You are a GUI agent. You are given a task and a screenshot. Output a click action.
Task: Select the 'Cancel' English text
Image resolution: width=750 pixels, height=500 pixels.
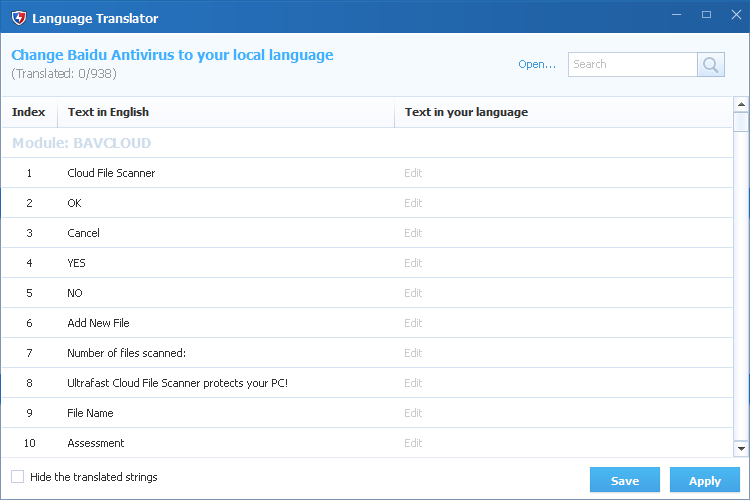(83, 233)
